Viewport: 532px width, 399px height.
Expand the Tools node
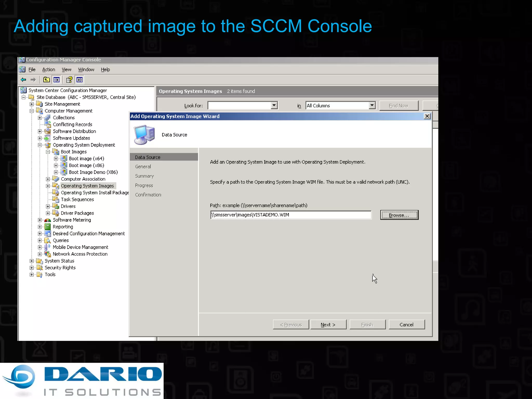tap(32, 275)
